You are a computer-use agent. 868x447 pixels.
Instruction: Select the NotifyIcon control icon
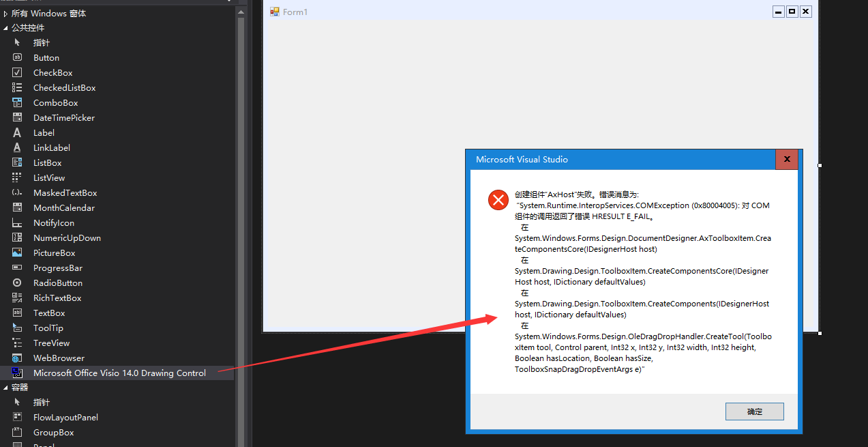pos(18,223)
